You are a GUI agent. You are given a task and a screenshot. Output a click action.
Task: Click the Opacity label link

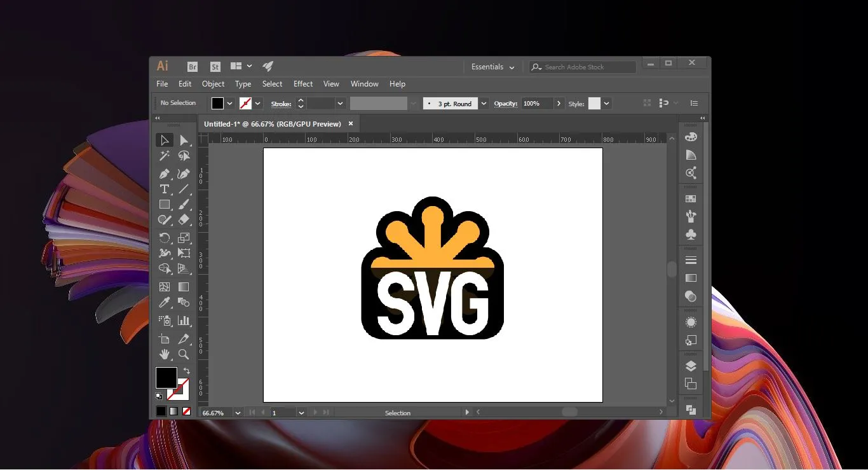tap(506, 104)
